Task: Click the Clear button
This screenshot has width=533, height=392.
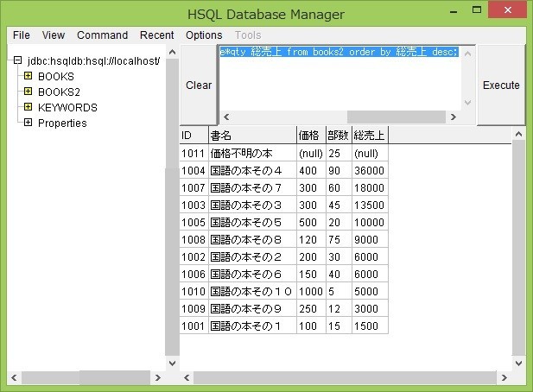Action: (199, 85)
